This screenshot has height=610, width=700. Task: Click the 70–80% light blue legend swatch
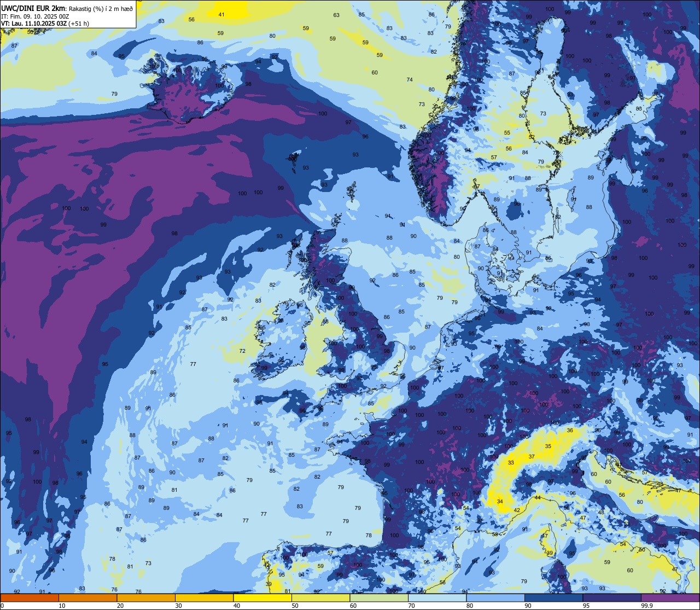coord(437,597)
